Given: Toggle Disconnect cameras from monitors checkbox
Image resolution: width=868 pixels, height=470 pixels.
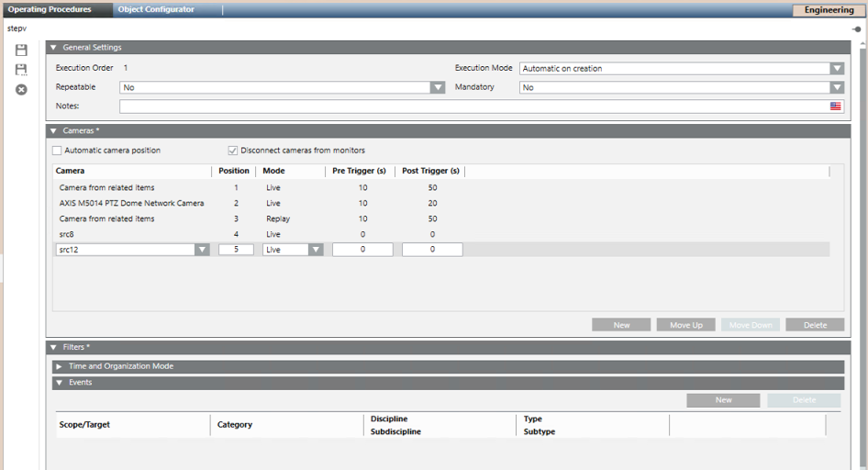Looking at the screenshot, I should (233, 151).
